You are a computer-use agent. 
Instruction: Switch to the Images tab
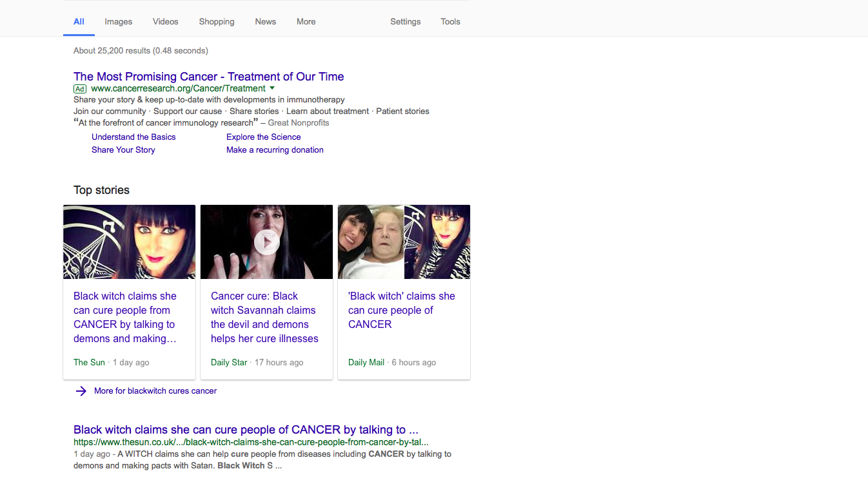(119, 21)
